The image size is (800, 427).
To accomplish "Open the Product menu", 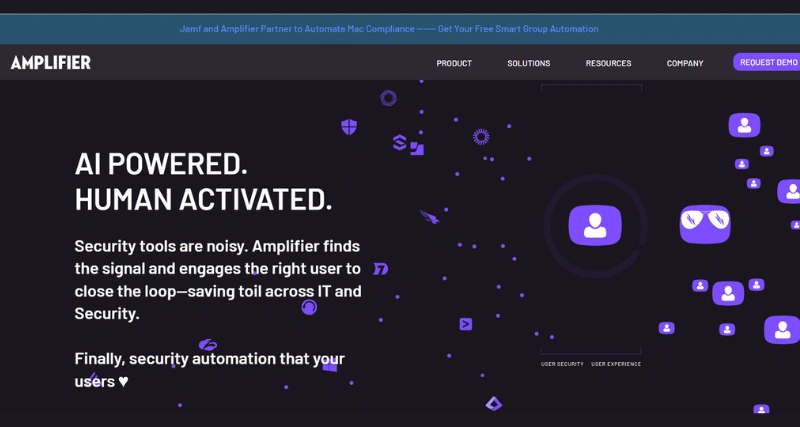I will [454, 63].
